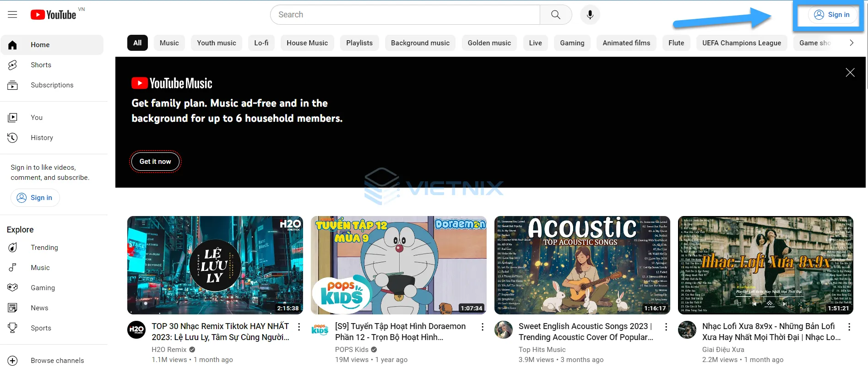The width and height of the screenshot is (868, 373).
Task: Click the History clock icon
Action: coord(12,138)
